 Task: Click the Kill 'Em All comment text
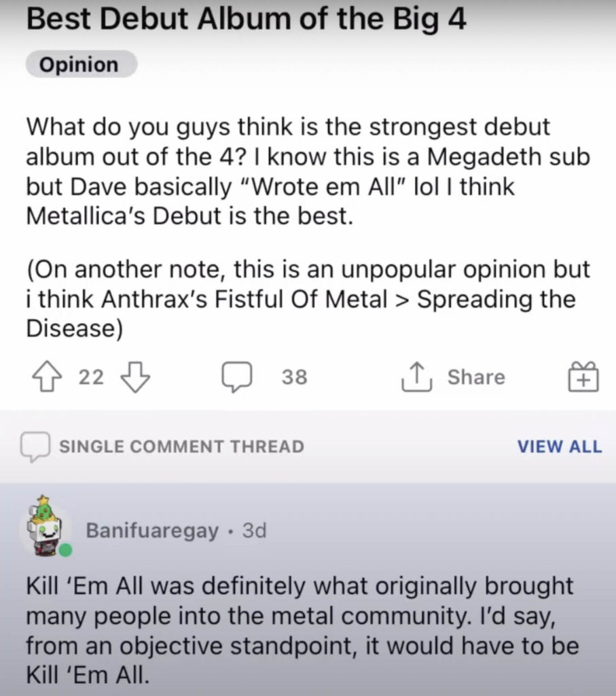(x=302, y=630)
